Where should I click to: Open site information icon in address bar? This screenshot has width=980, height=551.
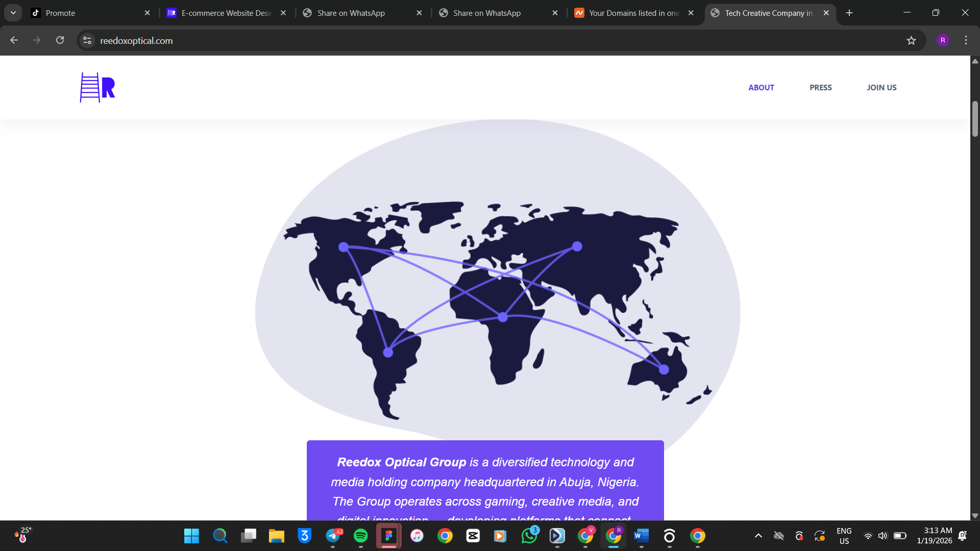[87, 40]
